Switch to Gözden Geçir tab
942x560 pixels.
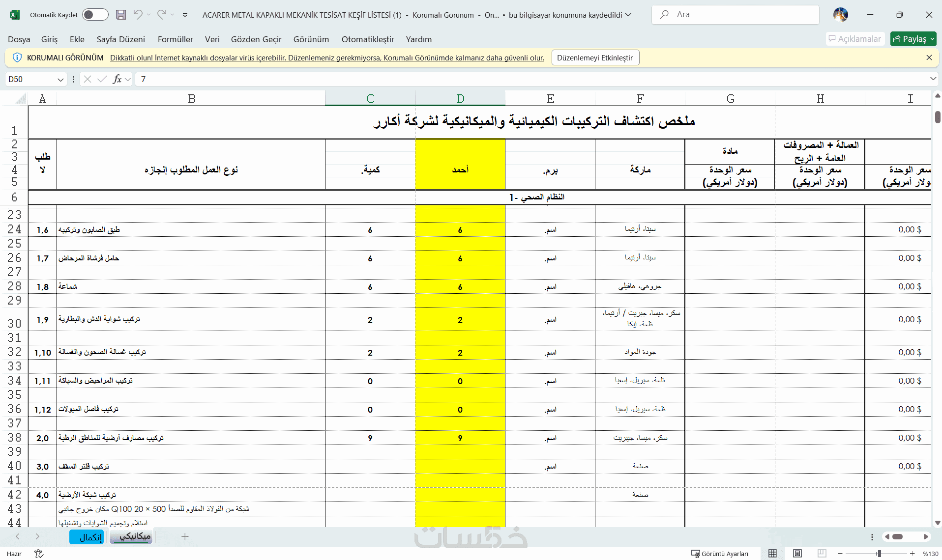coord(257,39)
